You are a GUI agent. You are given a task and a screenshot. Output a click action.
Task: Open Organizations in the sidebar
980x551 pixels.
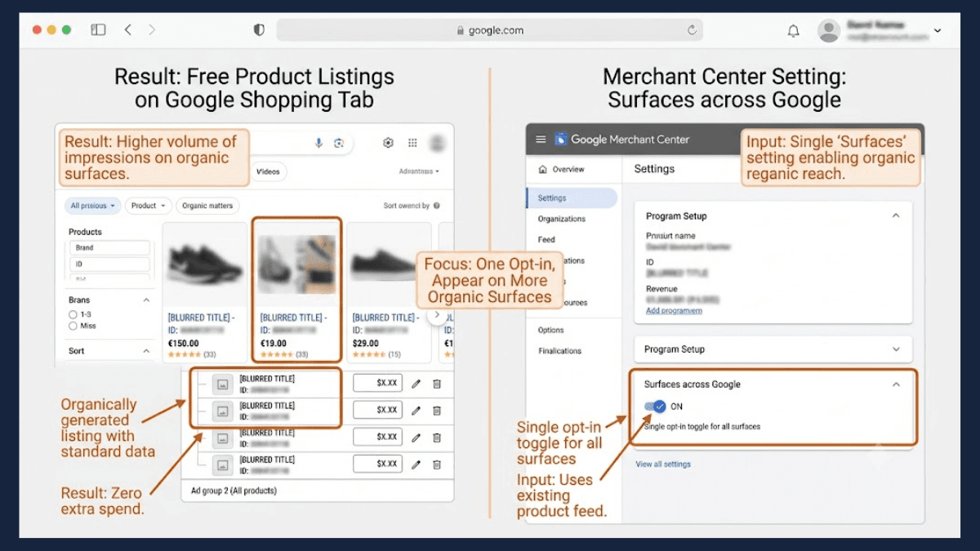tap(562, 219)
